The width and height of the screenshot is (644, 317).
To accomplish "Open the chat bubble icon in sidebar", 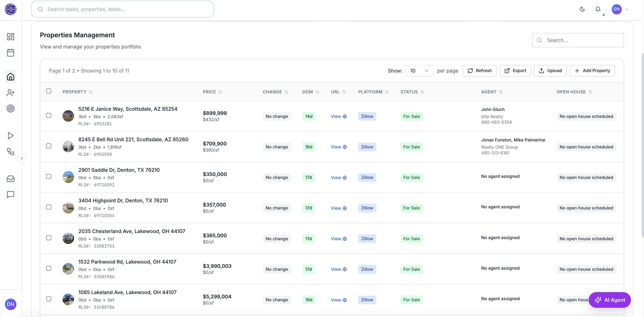I will (x=11, y=195).
